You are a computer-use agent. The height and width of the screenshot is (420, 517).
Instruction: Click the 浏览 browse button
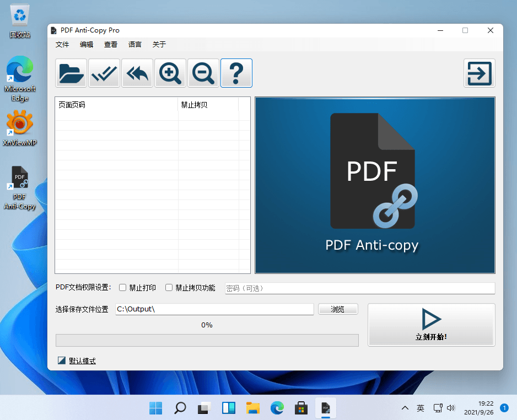pos(338,309)
